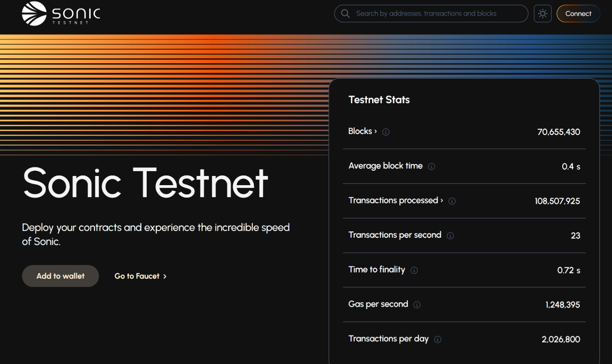
Task: Toggle the light/dark theme sun button
Action: pyautogui.click(x=542, y=13)
